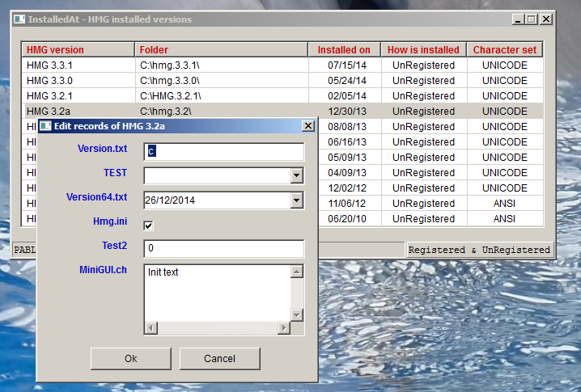Click the MiniGUI.ch field label
The width and height of the screenshot is (581, 392).
point(103,270)
